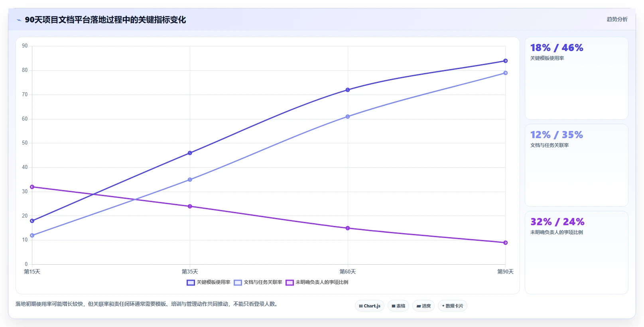Image resolution: width=644 pixels, height=327 pixels.
Task: Click the 文档与任务关联率 point at 第60天
Action: (348, 117)
